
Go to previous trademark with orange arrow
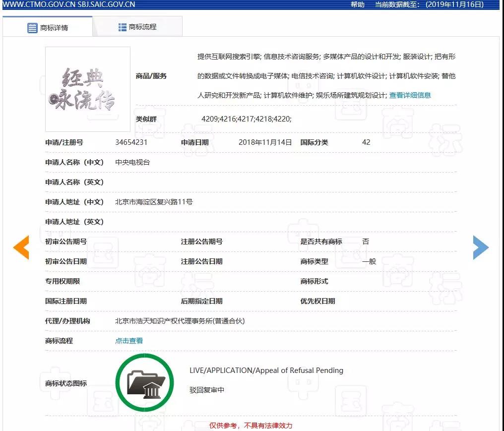(21, 247)
